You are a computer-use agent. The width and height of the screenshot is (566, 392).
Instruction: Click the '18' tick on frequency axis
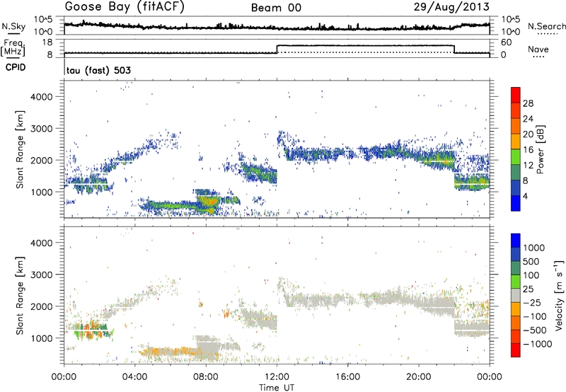click(x=47, y=42)
